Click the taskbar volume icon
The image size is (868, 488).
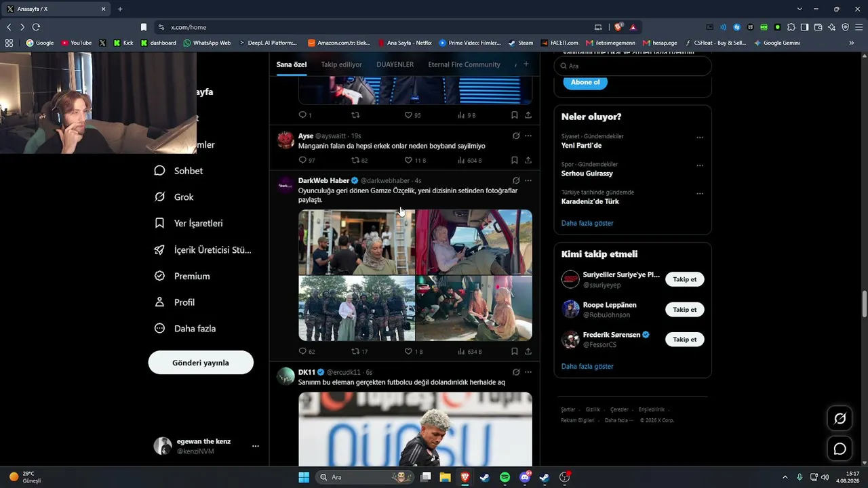pyautogui.click(x=825, y=477)
